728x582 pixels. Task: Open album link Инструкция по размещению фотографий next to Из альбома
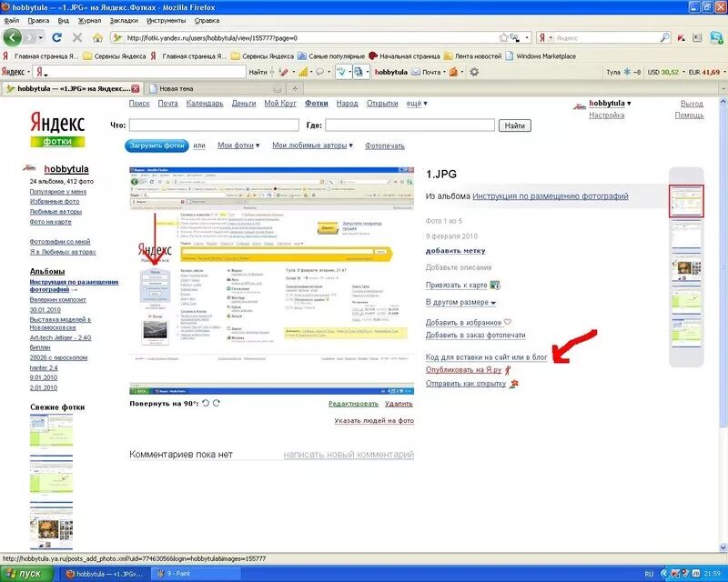[x=551, y=196]
